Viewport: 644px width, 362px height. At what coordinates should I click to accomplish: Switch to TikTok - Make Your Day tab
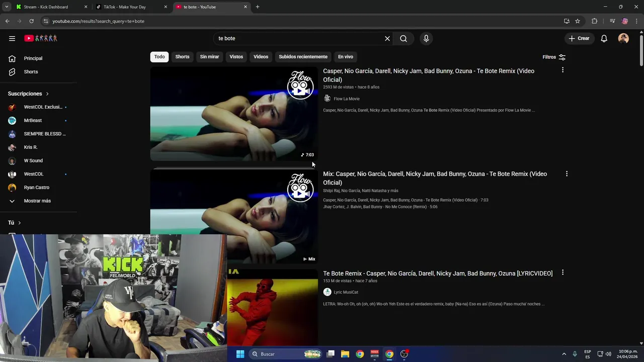tap(131, 7)
